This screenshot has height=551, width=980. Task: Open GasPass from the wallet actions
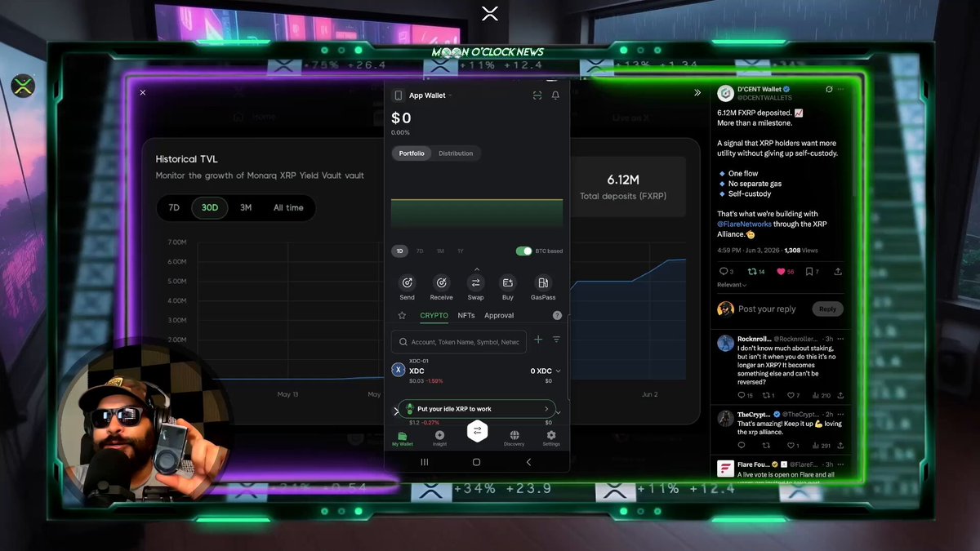pyautogui.click(x=542, y=282)
